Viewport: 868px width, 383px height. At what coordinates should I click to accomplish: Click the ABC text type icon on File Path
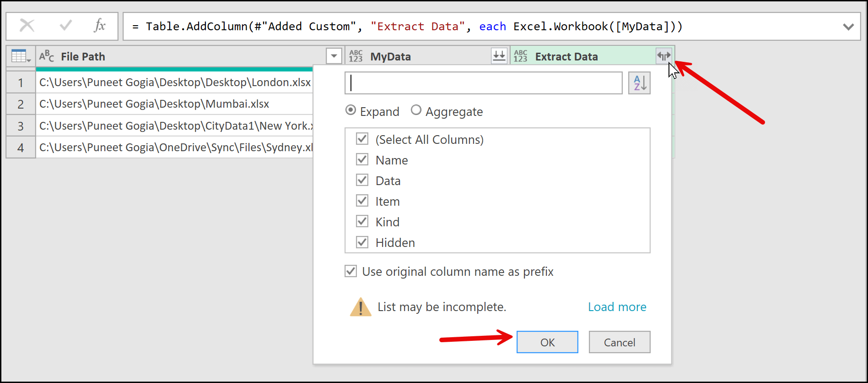[x=46, y=56]
